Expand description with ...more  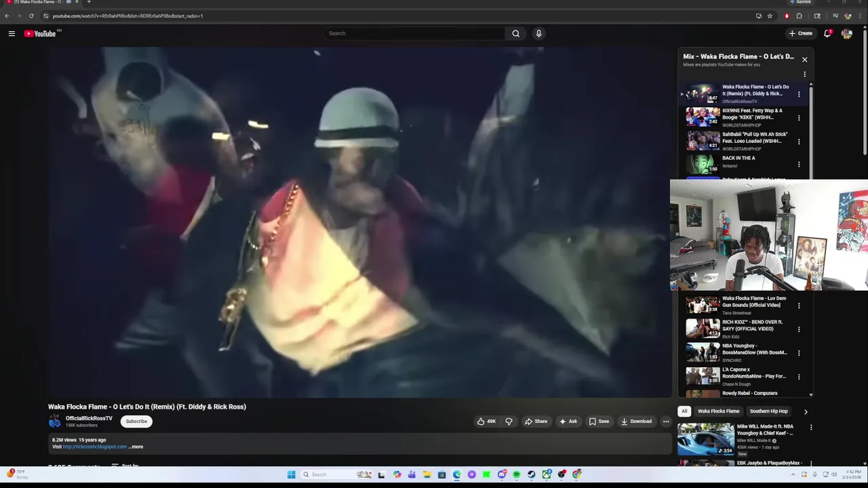point(136,447)
